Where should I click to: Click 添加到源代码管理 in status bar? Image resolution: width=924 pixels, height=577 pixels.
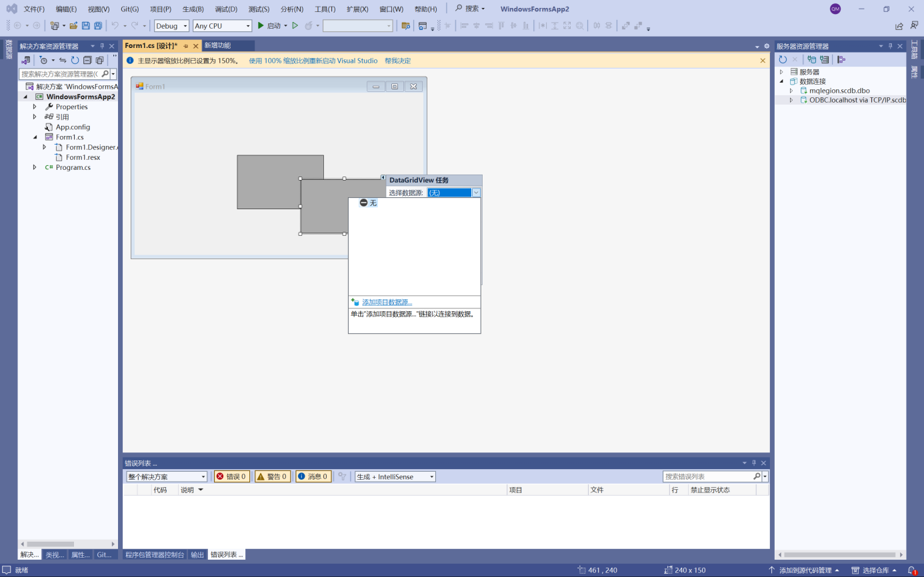pos(805,570)
